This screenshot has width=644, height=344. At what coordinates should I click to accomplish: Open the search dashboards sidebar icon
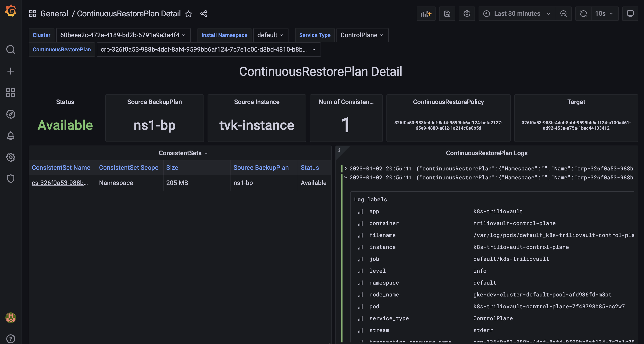coord(11,50)
